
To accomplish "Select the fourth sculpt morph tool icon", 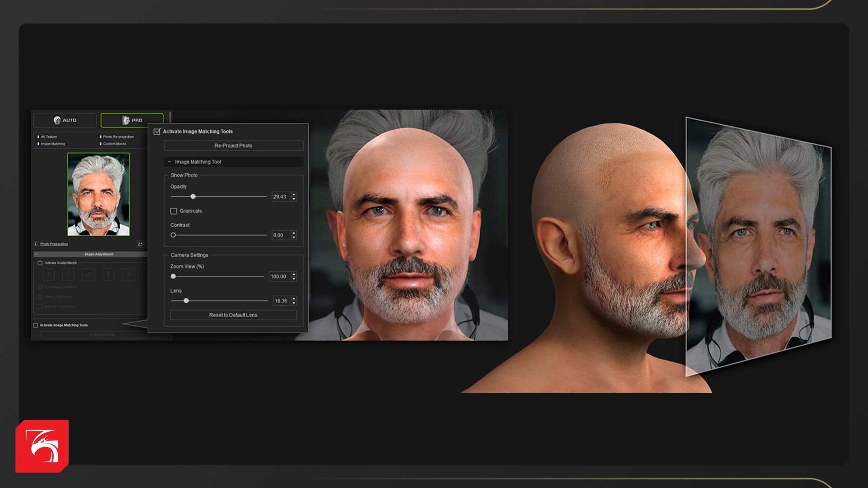I will coord(108,274).
